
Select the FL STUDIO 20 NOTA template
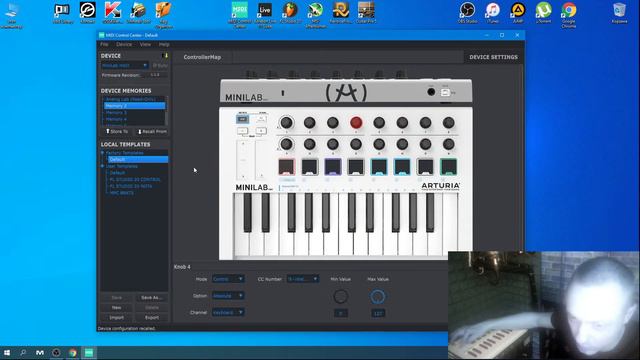click(x=131, y=186)
